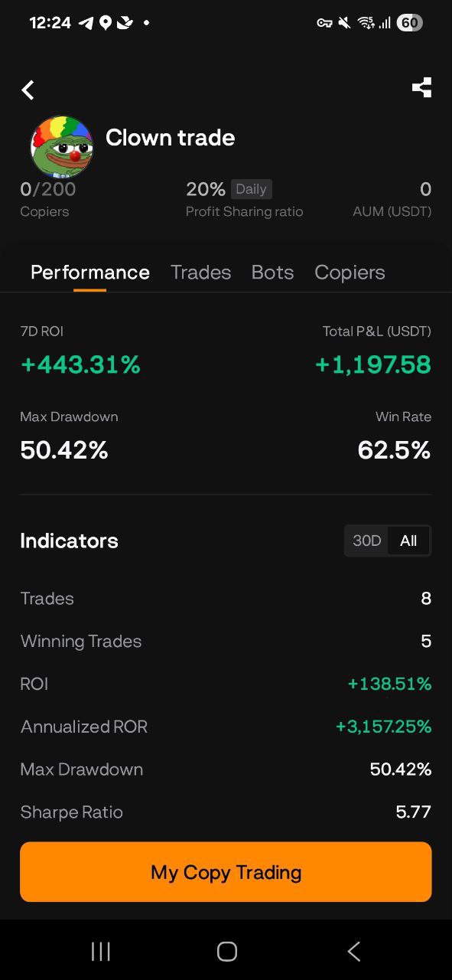452x980 pixels.
Task: Tap the share icon at top right
Action: [x=421, y=88]
